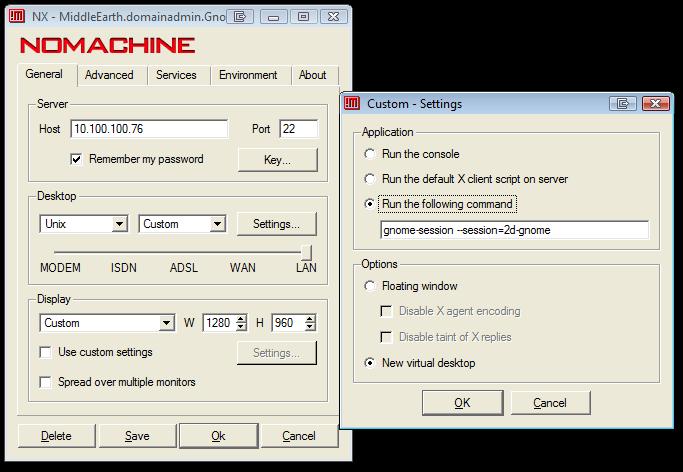Select Run the console option

370,154
